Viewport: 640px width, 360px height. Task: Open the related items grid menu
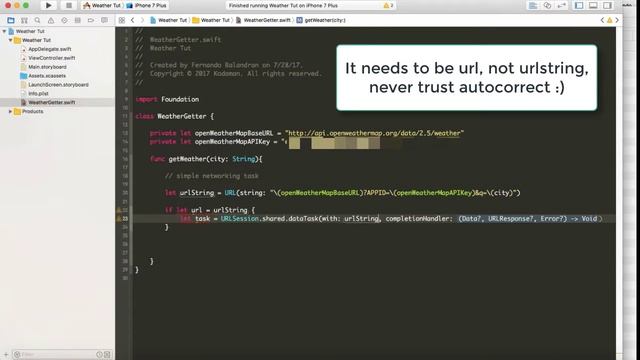(x=122, y=20)
